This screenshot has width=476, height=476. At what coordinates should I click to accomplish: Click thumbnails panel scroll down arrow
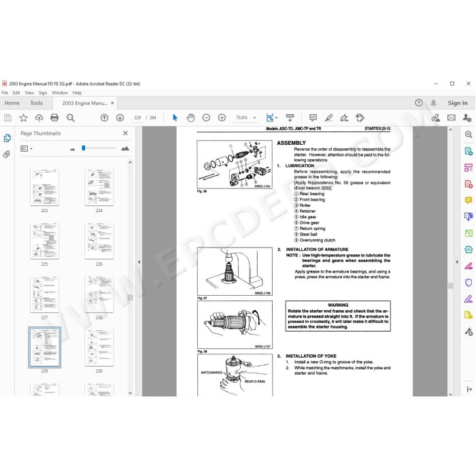(x=131, y=393)
